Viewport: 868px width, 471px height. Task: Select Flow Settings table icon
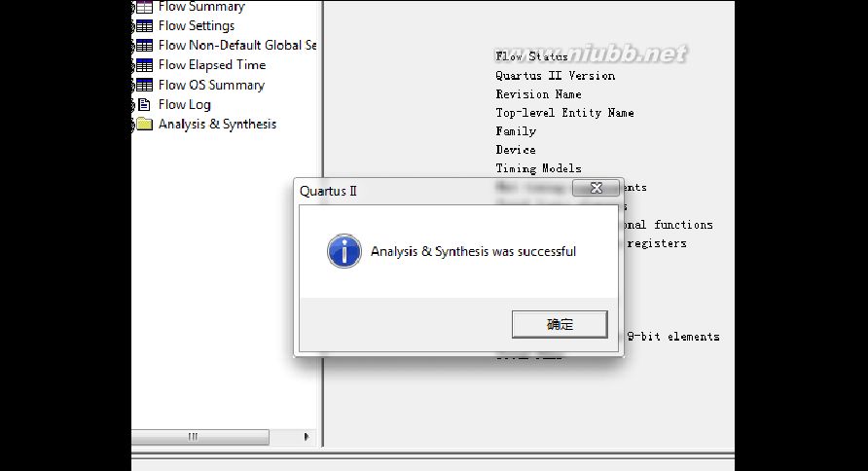(144, 26)
